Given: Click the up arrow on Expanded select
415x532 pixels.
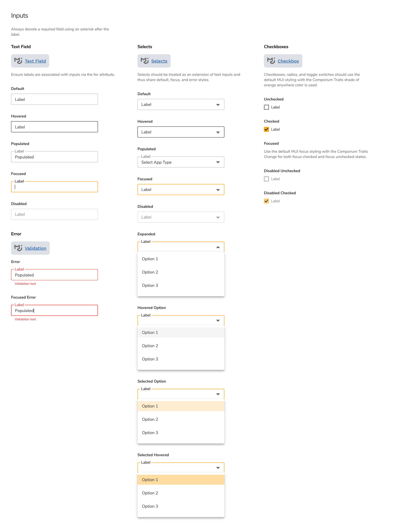Looking at the screenshot, I should 218,247.
